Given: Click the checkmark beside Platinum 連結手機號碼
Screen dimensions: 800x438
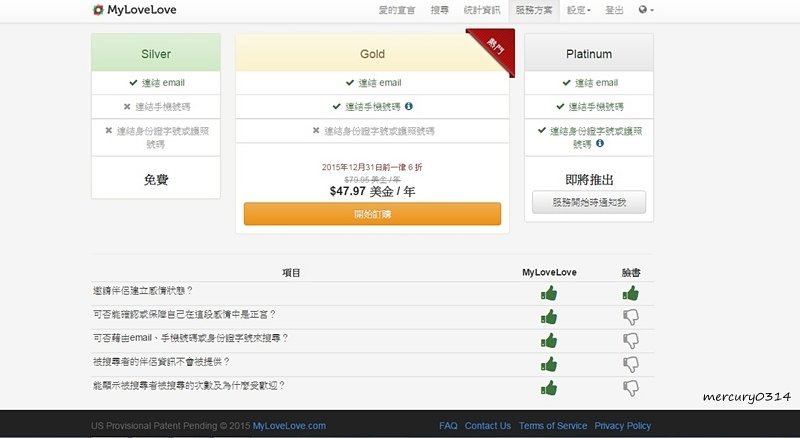Looking at the screenshot, I should click(560, 106).
